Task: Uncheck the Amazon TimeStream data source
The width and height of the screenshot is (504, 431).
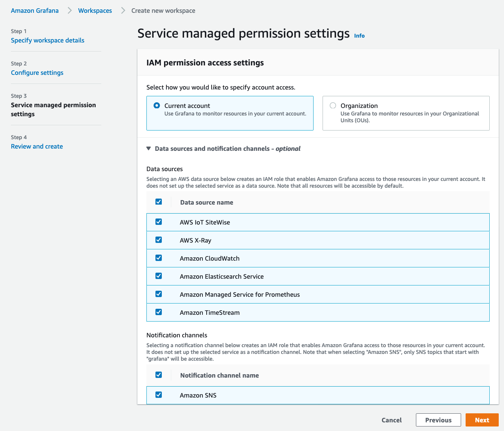Action: pyautogui.click(x=158, y=312)
